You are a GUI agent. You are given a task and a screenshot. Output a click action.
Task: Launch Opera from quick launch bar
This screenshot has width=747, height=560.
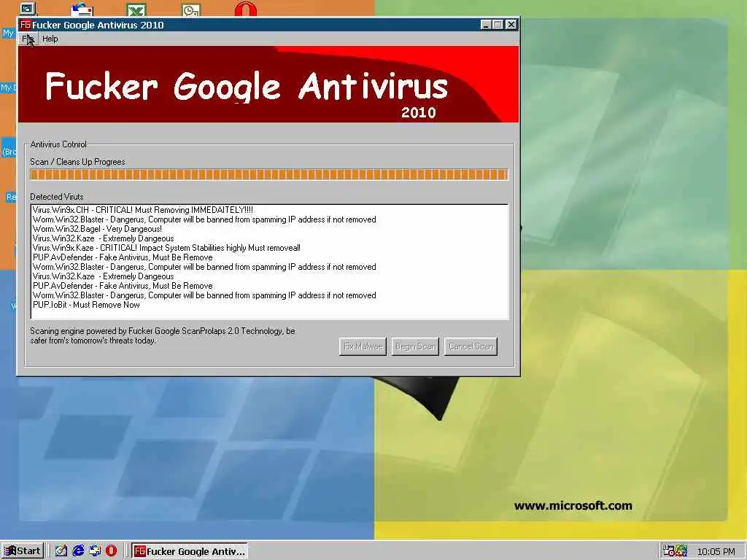pyautogui.click(x=112, y=551)
